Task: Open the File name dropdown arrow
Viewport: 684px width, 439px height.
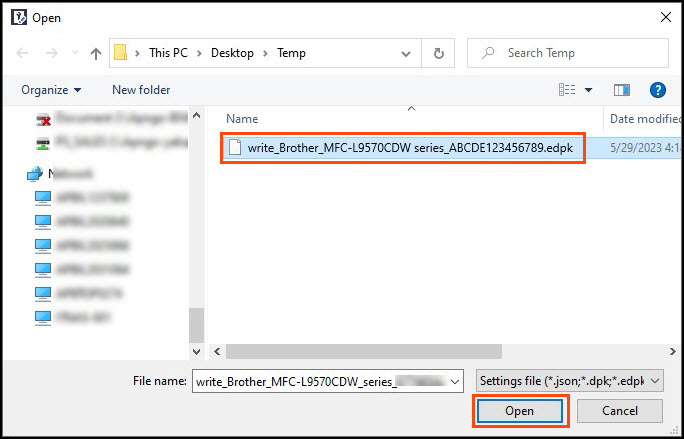Action: point(455,382)
